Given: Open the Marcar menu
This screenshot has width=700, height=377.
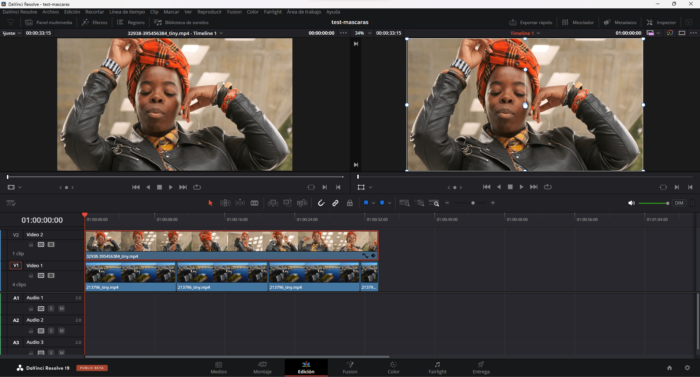Looking at the screenshot, I should (x=171, y=12).
